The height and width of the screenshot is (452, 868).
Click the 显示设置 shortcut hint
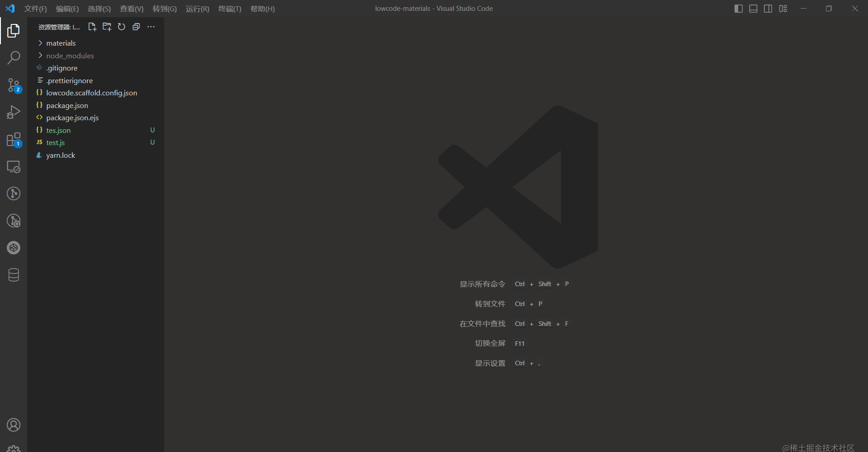(x=490, y=363)
